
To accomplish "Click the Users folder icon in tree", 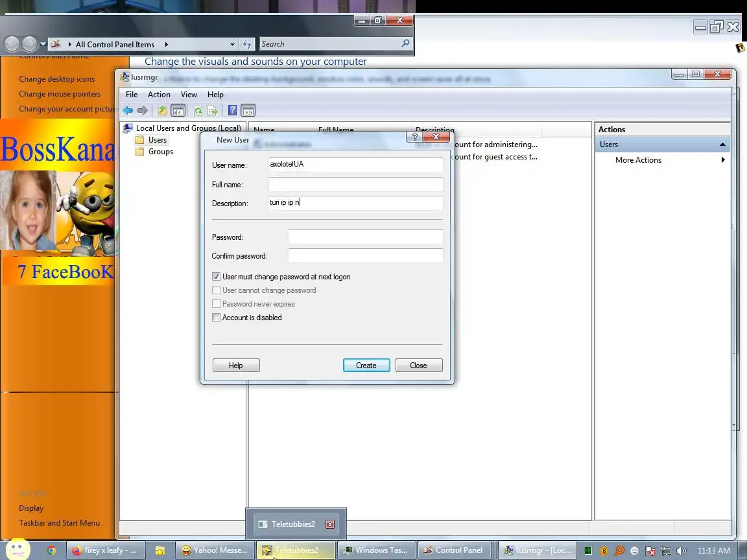I will point(139,140).
